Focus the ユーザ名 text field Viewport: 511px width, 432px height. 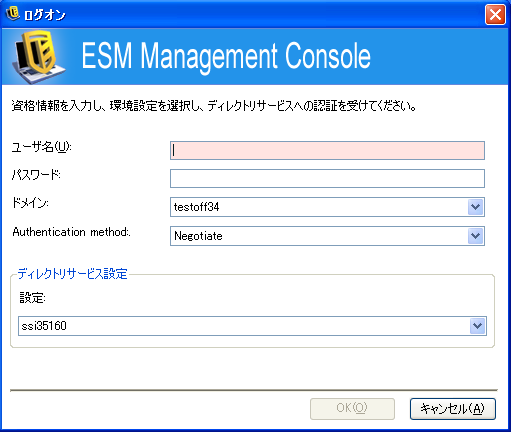327,150
